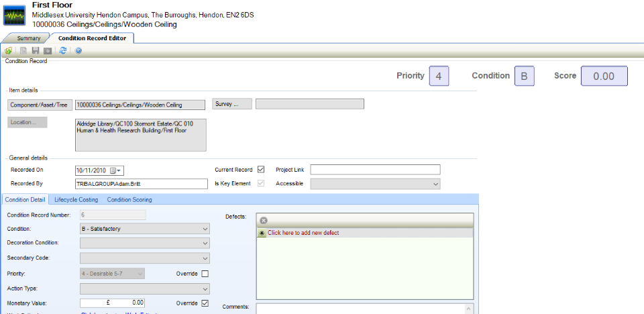Toggle the Current Record checkbox

[x=262, y=169]
